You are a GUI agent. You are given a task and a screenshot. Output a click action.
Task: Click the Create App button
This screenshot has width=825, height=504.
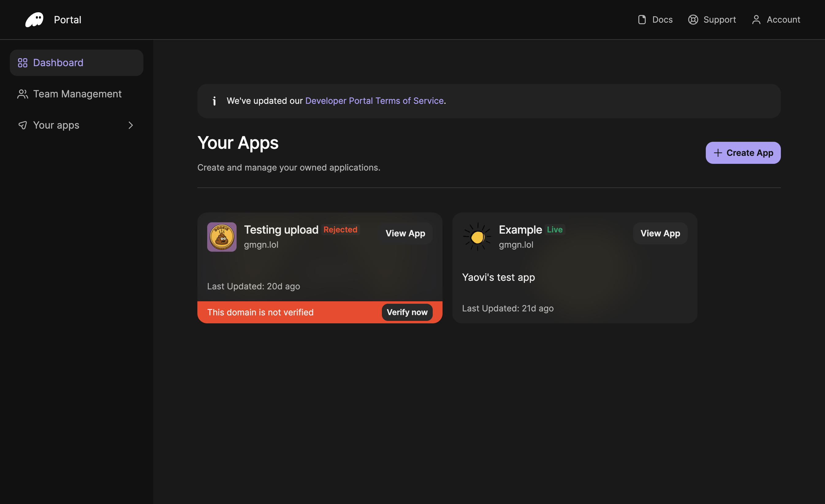[743, 153]
